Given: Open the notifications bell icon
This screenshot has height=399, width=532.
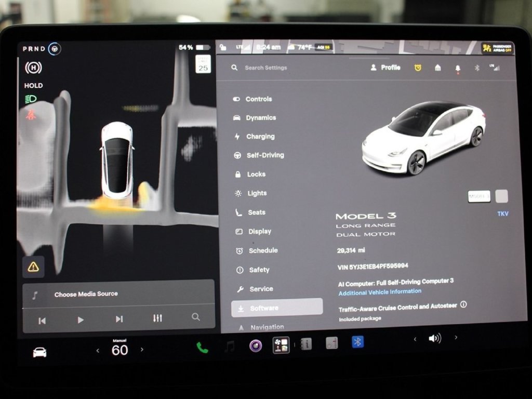Looking at the screenshot, I should [x=458, y=69].
